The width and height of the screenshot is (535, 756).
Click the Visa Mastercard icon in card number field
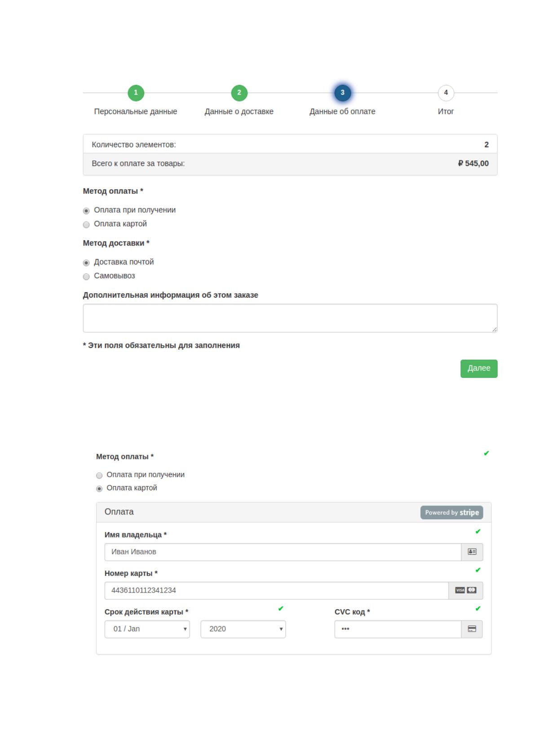pos(465,590)
